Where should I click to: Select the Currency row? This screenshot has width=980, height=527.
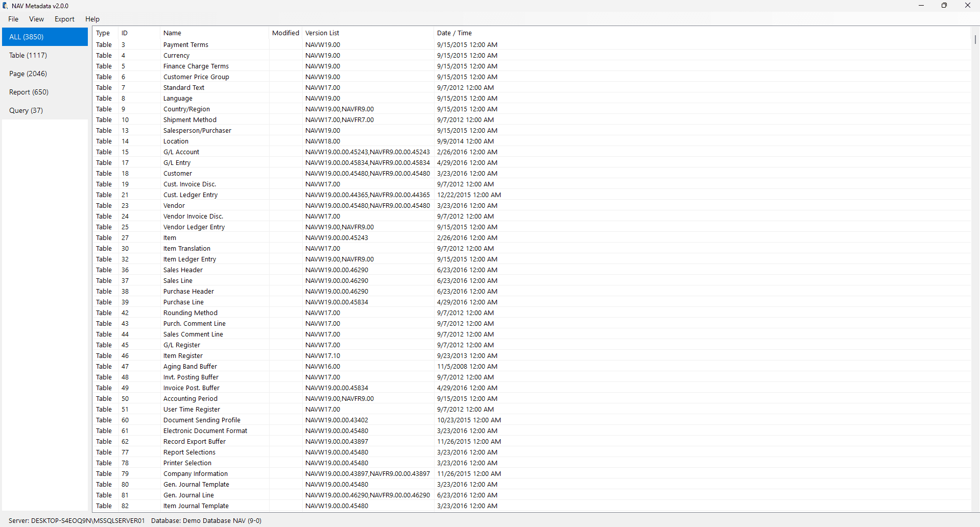click(532, 55)
